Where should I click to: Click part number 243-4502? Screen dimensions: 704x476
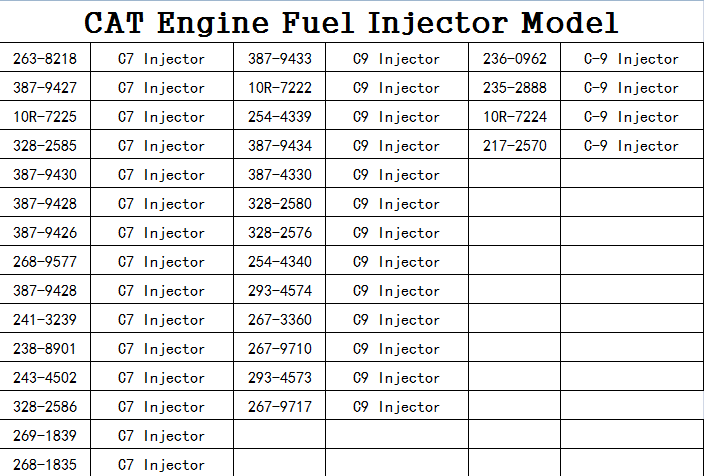tap(45, 378)
